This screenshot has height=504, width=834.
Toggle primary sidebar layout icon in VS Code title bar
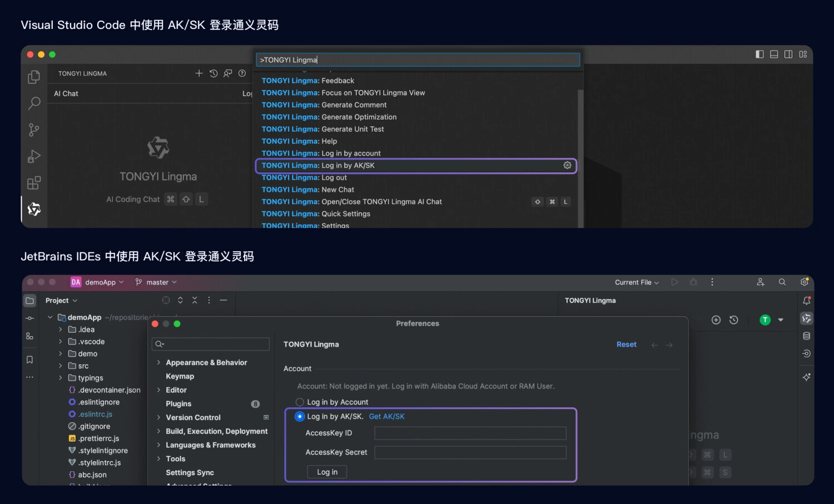(x=759, y=54)
